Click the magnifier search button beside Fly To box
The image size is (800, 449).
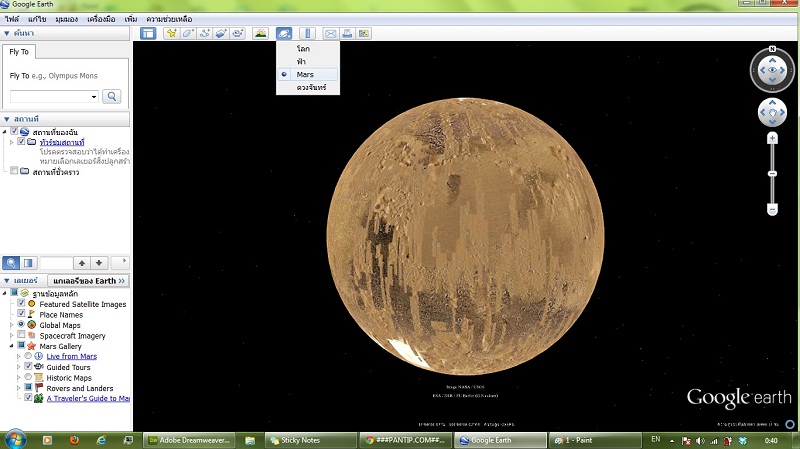tap(112, 96)
